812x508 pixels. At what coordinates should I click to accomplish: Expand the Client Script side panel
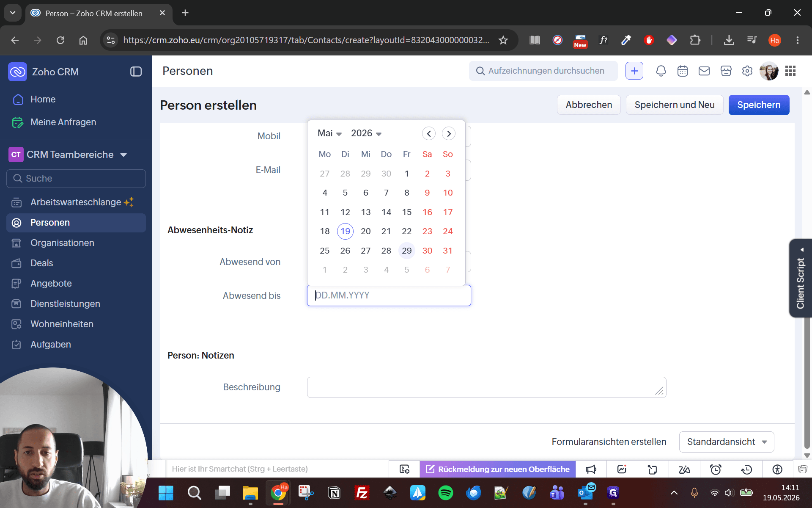coord(800,278)
